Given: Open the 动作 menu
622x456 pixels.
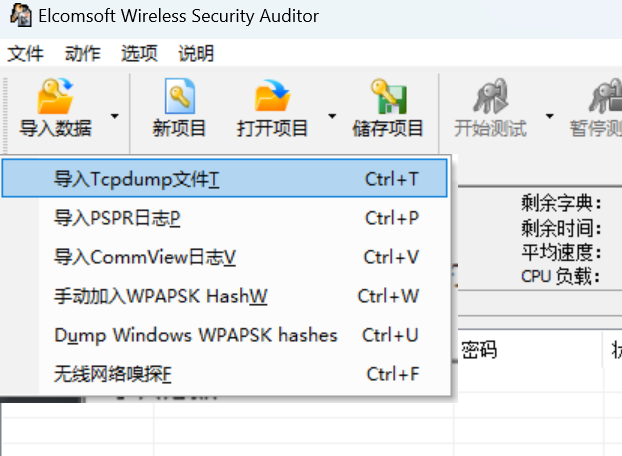Looking at the screenshot, I should point(83,54).
